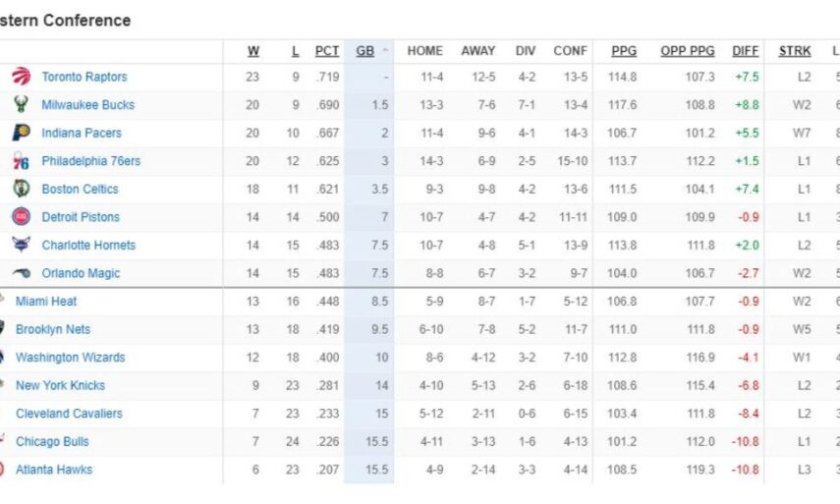
Task: Sort by DIFF column header
Action: click(x=746, y=51)
